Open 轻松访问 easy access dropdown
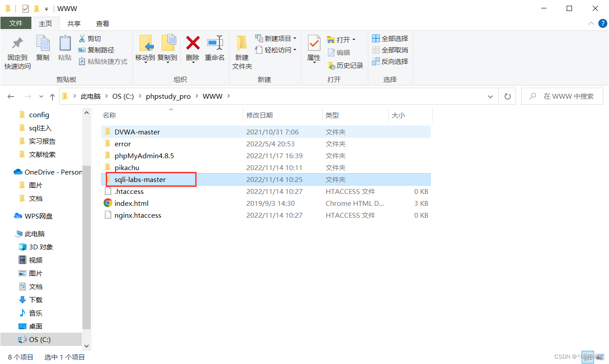609x364 pixels. 276,50
